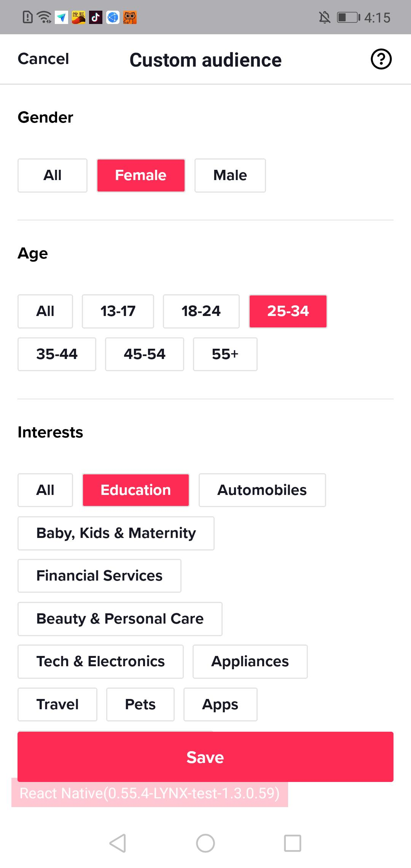Save the custom audience
Screen dimensions: 411x868
pyautogui.click(x=205, y=757)
